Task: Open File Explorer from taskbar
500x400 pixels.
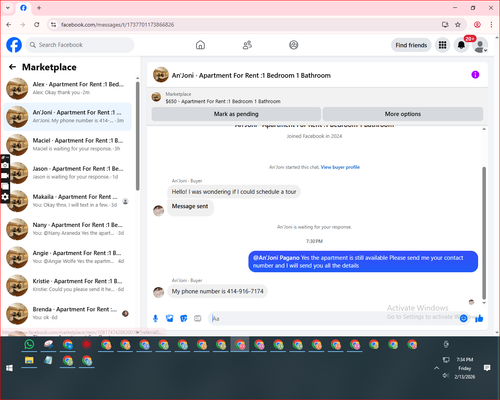Action: (x=29, y=361)
